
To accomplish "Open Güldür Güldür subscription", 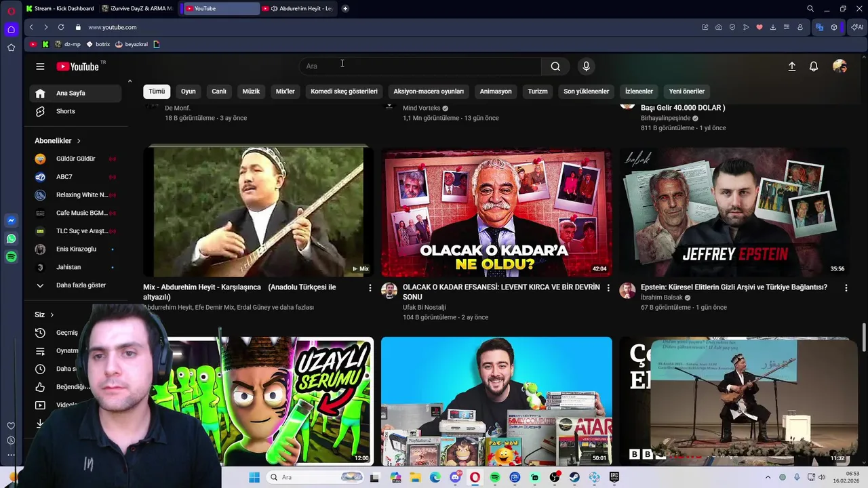I will pyautogui.click(x=75, y=159).
